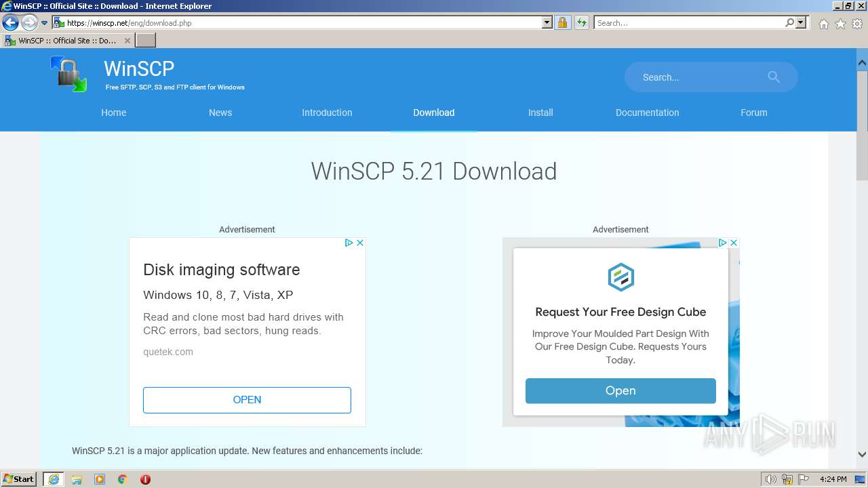Click Request Your Free Design Cube headline

coord(620,312)
